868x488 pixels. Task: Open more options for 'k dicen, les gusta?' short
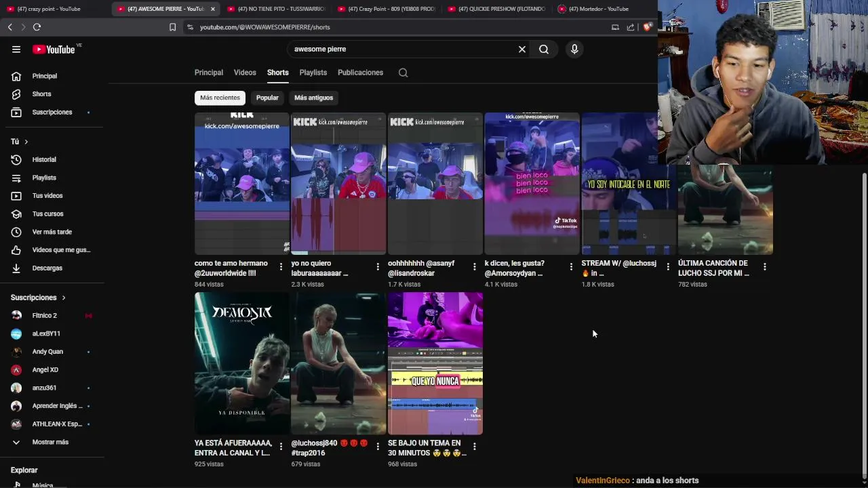571,267
